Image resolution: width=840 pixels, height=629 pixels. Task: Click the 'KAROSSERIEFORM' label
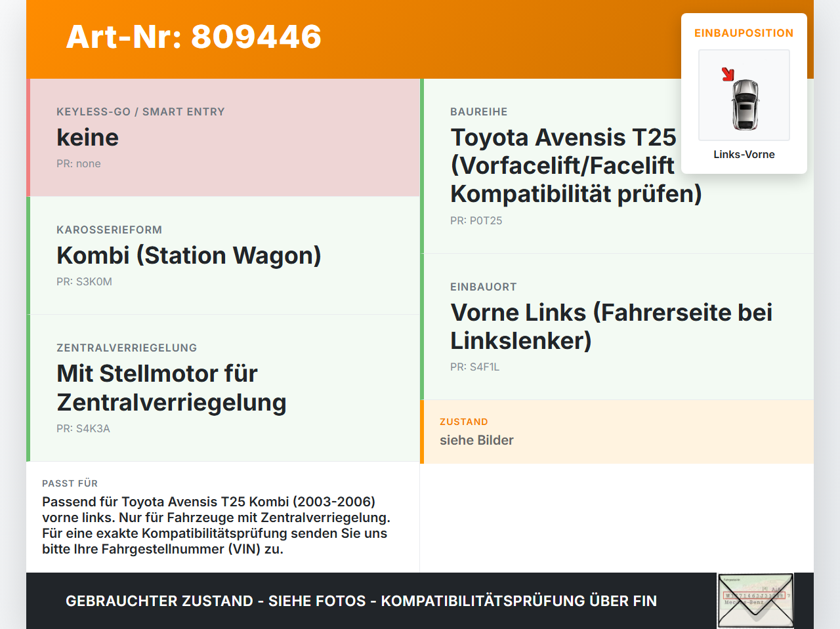109,230
